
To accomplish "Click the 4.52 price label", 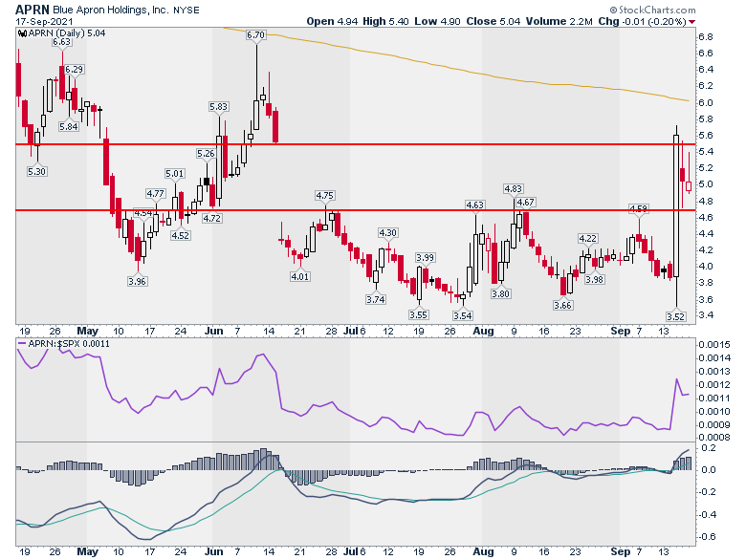I will (181, 235).
